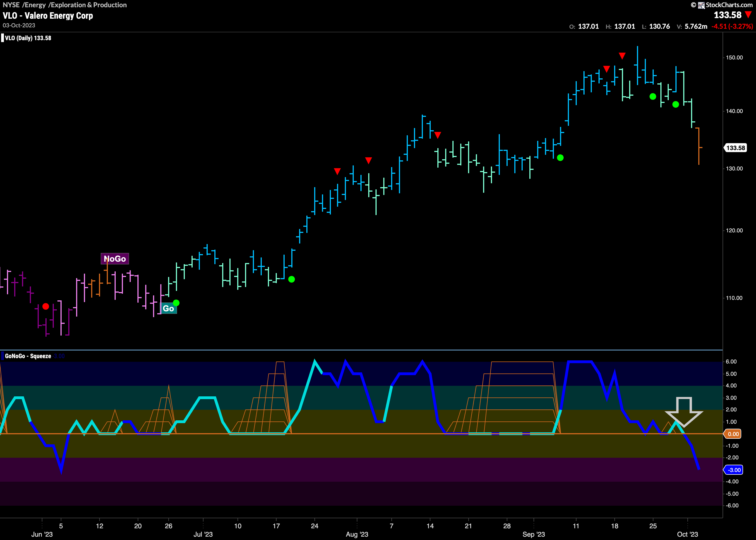This screenshot has width=756, height=540.
Task: Click the open value 137.01
Action: tap(588, 26)
